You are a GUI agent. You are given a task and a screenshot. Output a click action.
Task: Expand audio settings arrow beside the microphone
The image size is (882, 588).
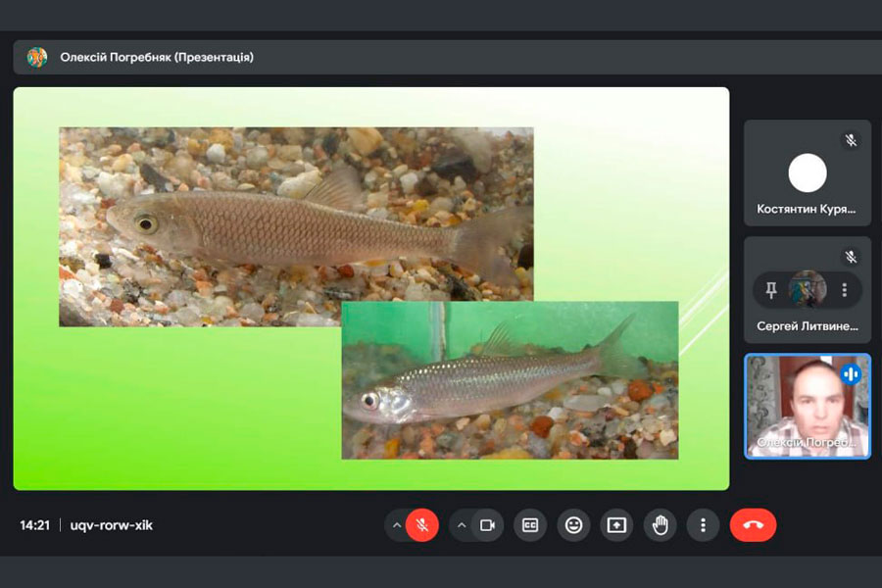pyautogui.click(x=397, y=525)
